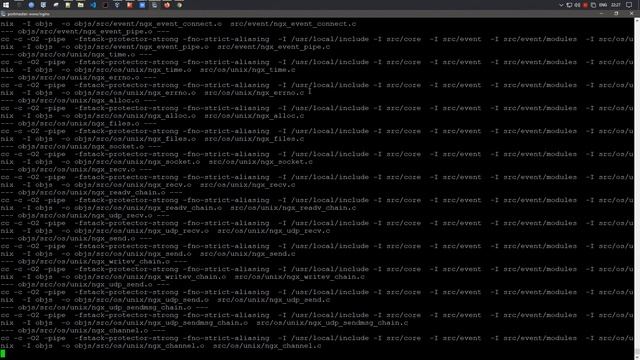
Task: Open the blue Visual Studio Code taskbar icon
Action: pos(93,5)
